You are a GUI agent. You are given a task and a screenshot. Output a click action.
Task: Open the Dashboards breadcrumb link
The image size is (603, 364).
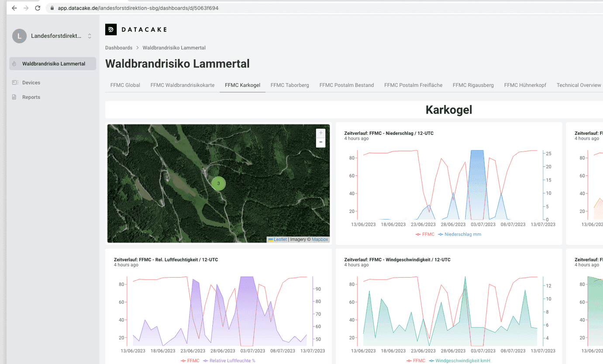click(x=119, y=48)
